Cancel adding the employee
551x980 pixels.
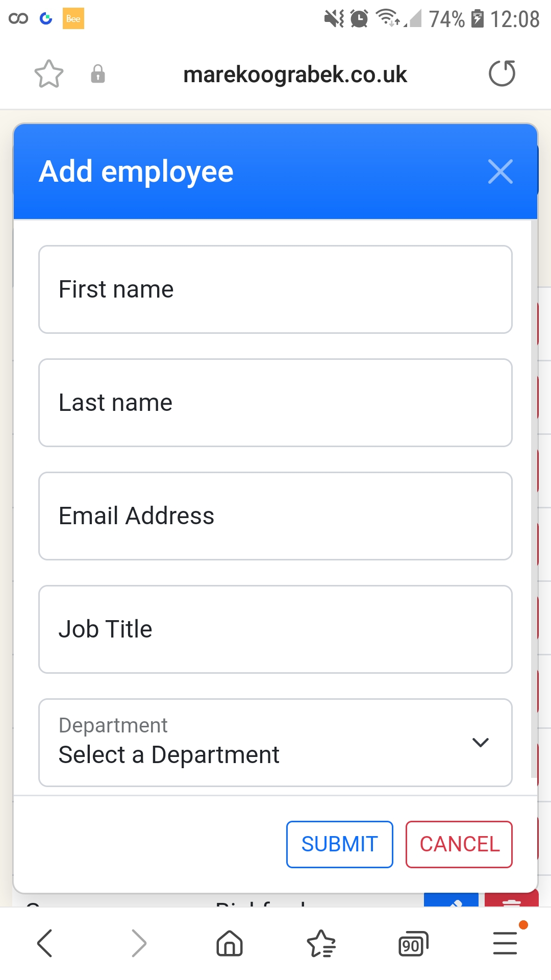[x=458, y=844]
